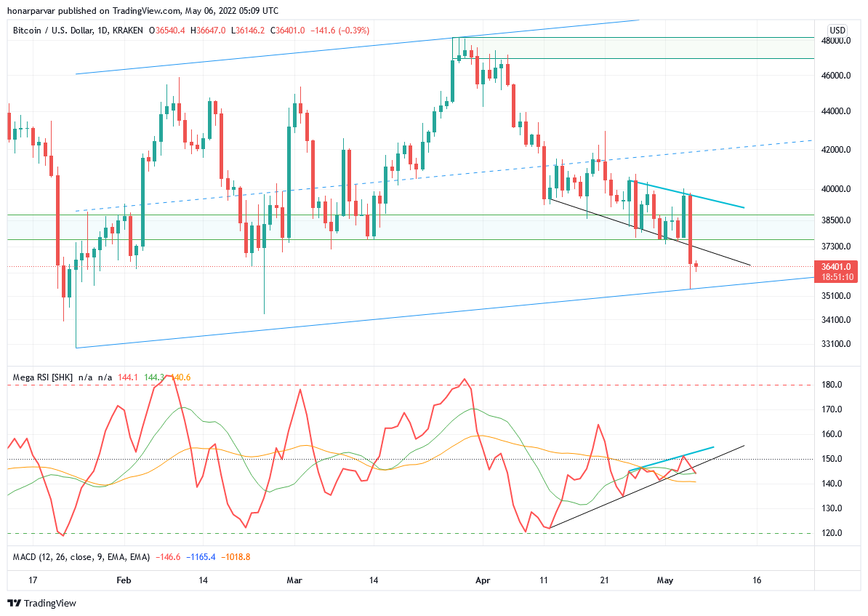Click the red Mega RSI value 144.1

pos(128,377)
